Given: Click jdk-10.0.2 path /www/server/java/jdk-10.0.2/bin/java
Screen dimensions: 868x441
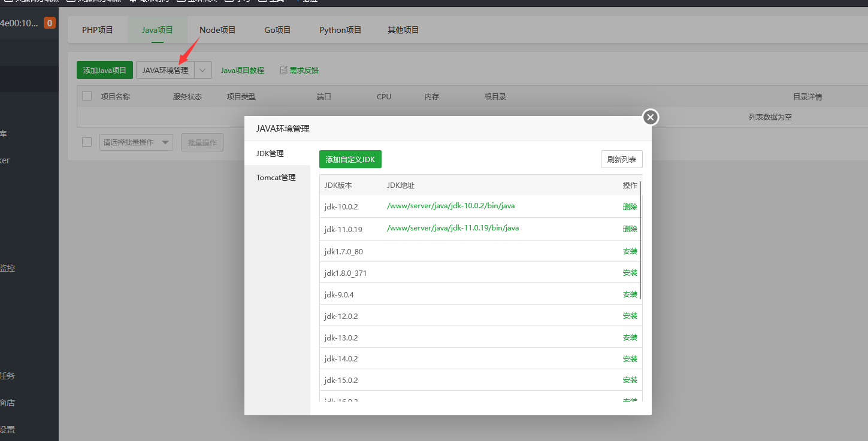Looking at the screenshot, I should (x=451, y=206).
